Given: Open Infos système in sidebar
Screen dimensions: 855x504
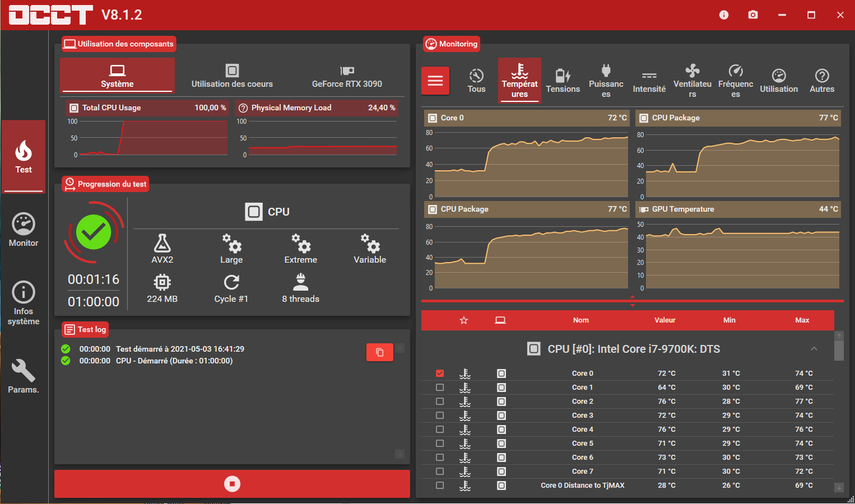Looking at the screenshot, I should (x=24, y=303).
